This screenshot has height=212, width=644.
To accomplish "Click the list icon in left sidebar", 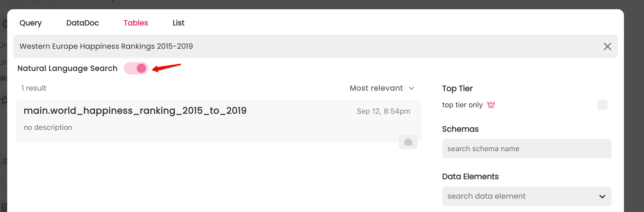I will [4, 161].
